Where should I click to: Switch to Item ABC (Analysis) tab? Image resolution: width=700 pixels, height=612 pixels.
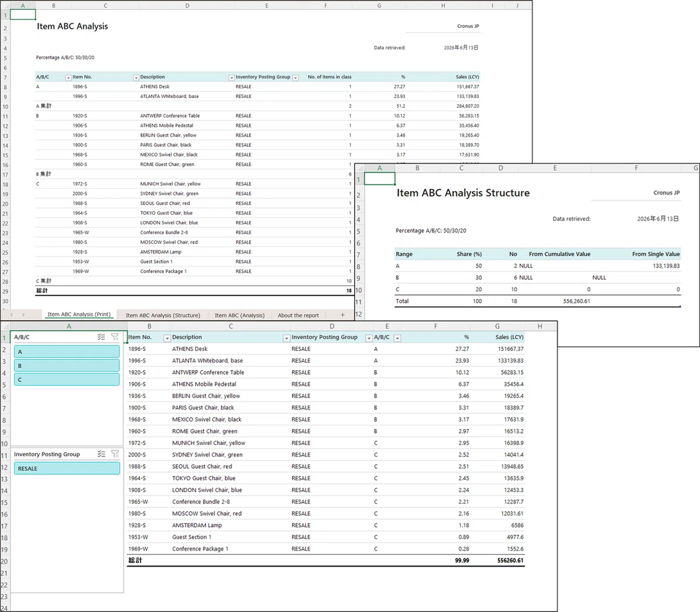click(239, 315)
